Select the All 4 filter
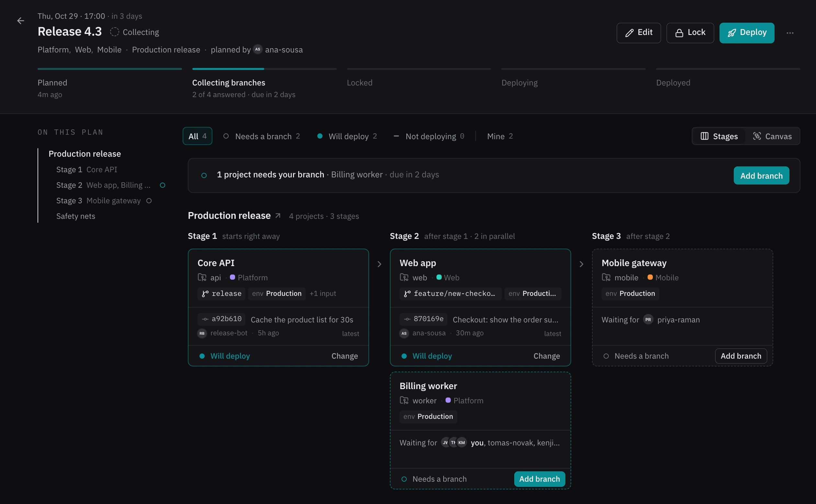Image resolution: width=816 pixels, height=504 pixels. 198,136
